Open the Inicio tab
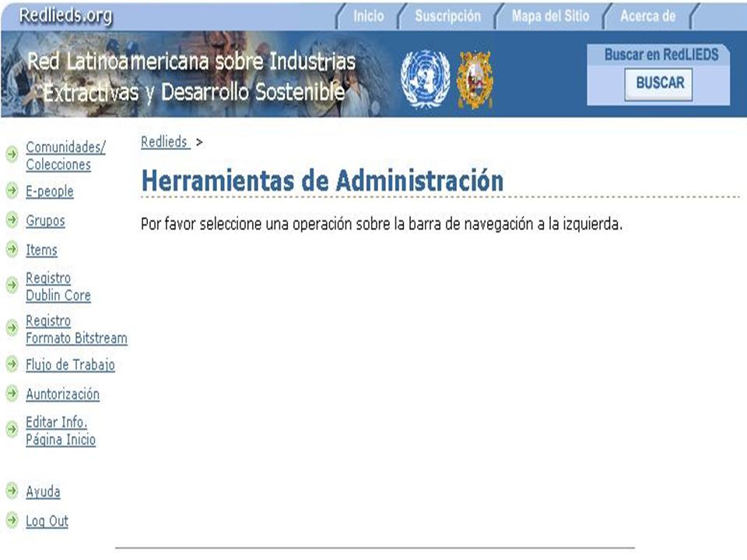The height and width of the screenshot is (560, 747). point(368,16)
